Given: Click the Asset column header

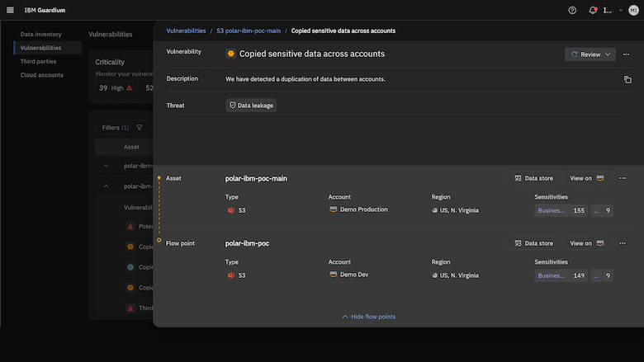Looking at the screenshot, I should (131, 147).
